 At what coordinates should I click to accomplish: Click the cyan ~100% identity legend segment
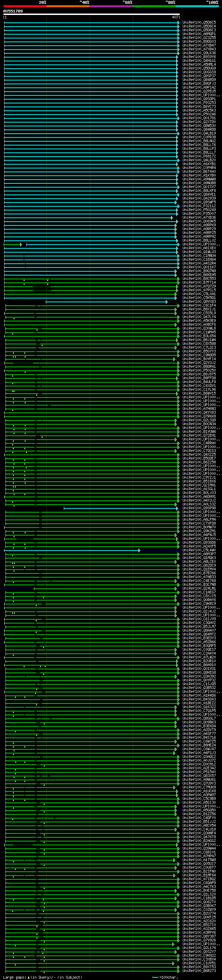click(x=197, y=6)
